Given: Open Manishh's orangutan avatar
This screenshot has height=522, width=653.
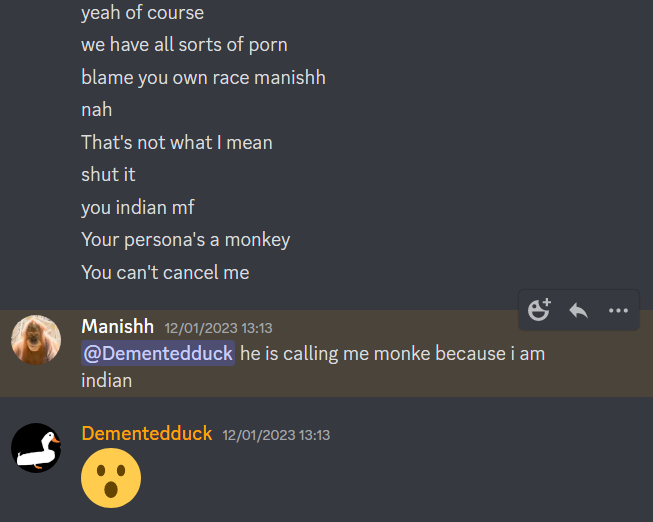Looking at the screenshot, I should coord(36,340).
